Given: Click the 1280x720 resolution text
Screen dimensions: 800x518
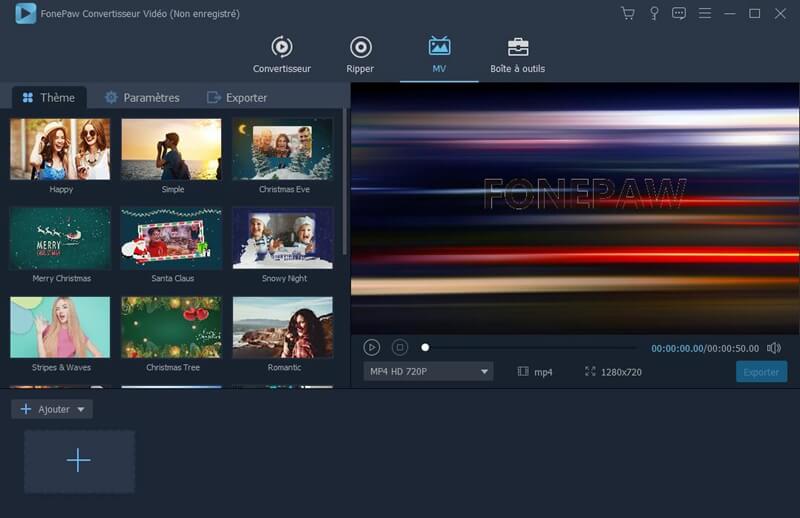Looking at the screenshot, I should [621, 372].
